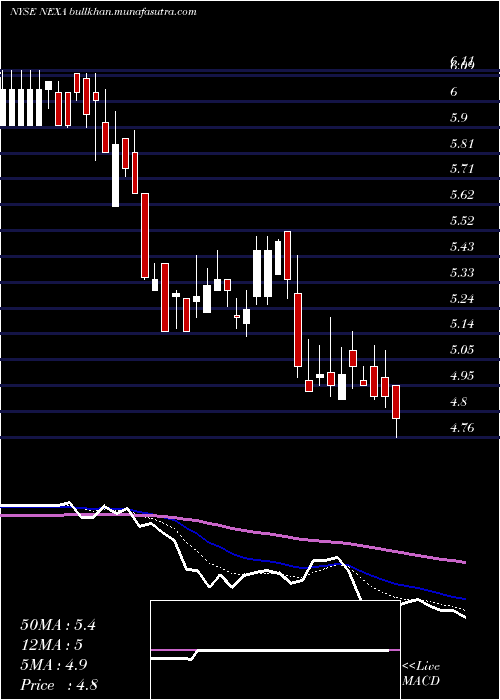Click the 5.14 price axis label

tap(463, 324)
